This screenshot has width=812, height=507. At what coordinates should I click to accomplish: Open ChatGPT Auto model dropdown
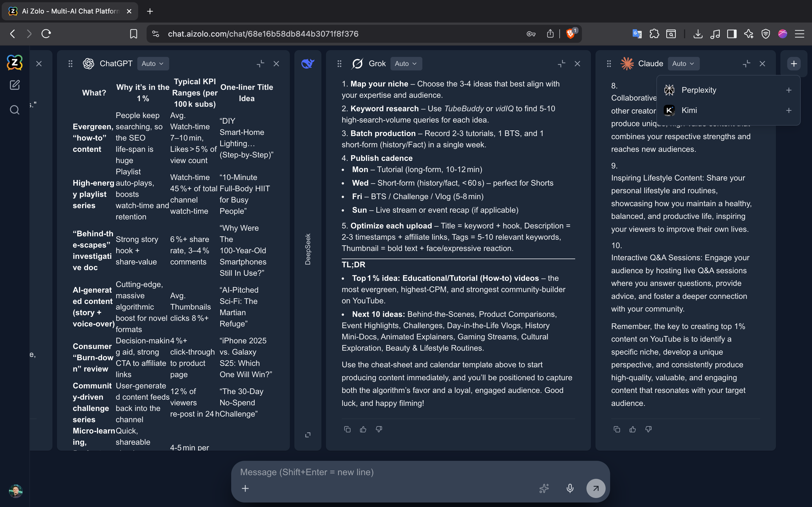point(153,63)
